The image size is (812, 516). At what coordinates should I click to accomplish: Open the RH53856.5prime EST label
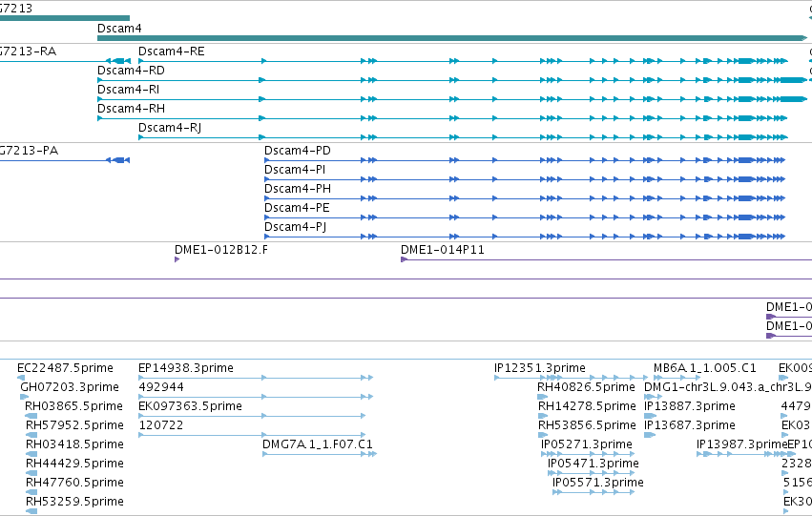[587, 425]
